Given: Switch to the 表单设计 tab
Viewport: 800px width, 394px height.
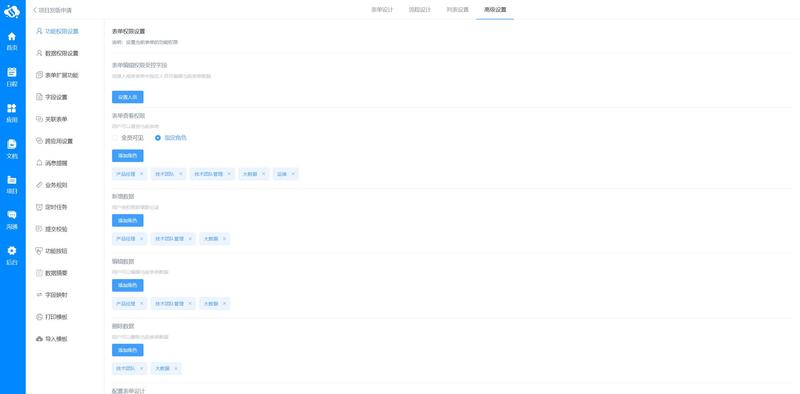Looking at the screenshot, I should [382, 10].
